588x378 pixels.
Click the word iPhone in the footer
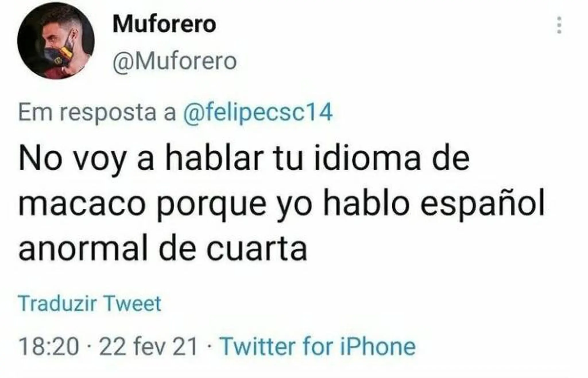[x=378, y=346]
